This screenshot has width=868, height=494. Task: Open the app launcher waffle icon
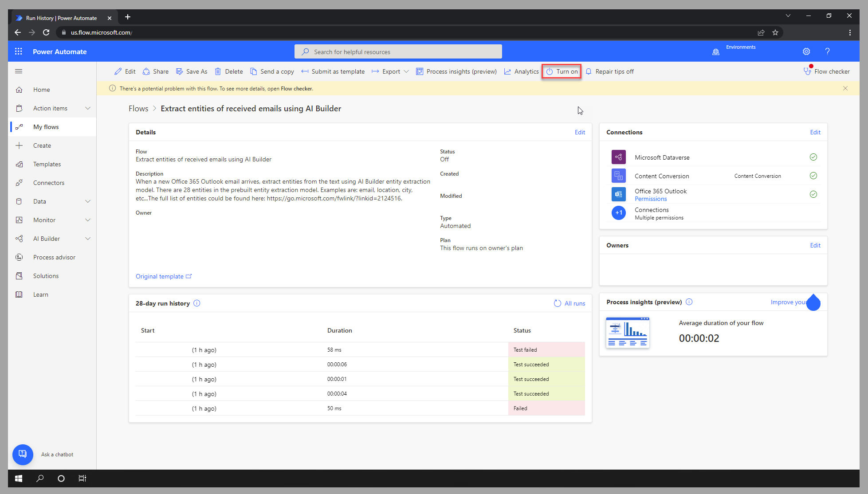coord(18,51)
